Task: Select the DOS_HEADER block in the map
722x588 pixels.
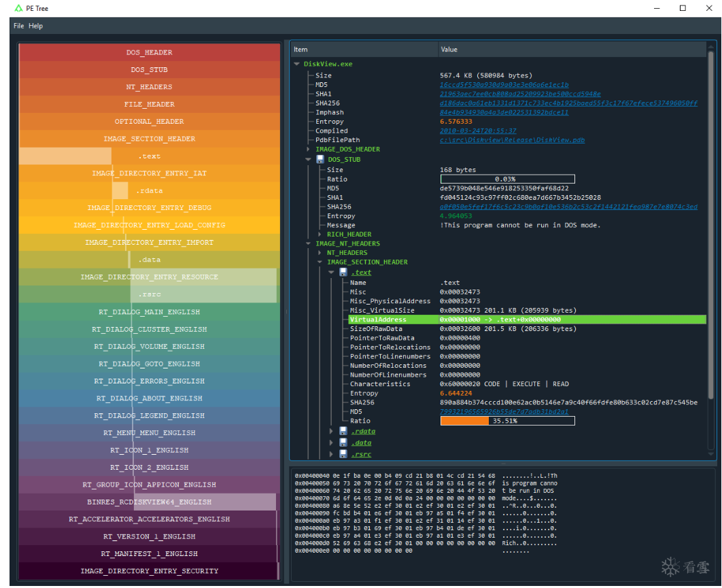Action: 149,52
